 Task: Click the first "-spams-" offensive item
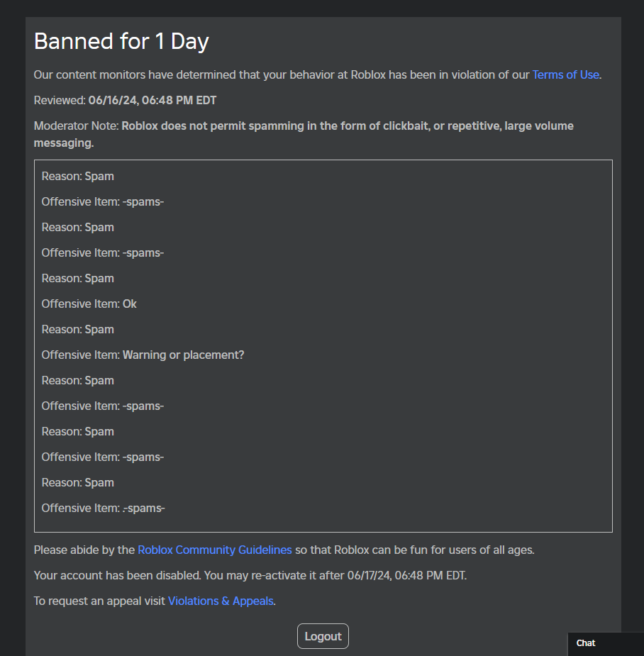pos(143,201)
